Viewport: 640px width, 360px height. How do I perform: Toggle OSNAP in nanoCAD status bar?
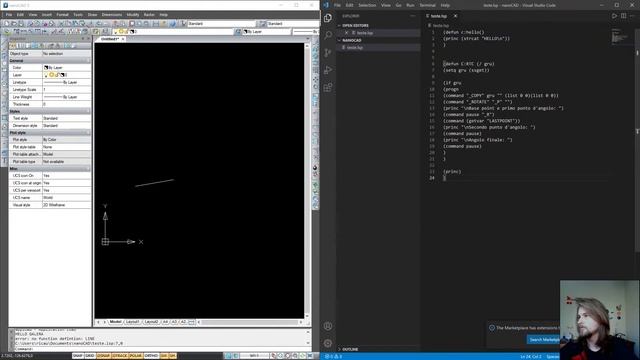(103, 356)
